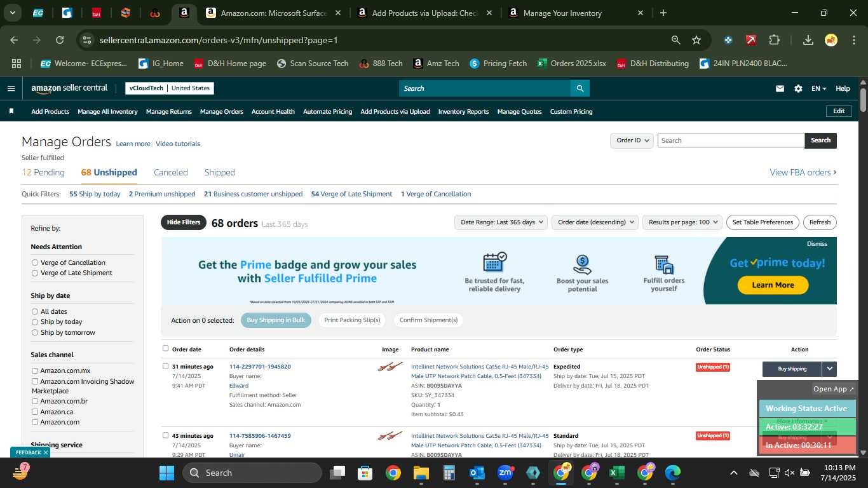Open vCloudTech United States account switcher
The image size is (868, 488).
click(170, 88)
